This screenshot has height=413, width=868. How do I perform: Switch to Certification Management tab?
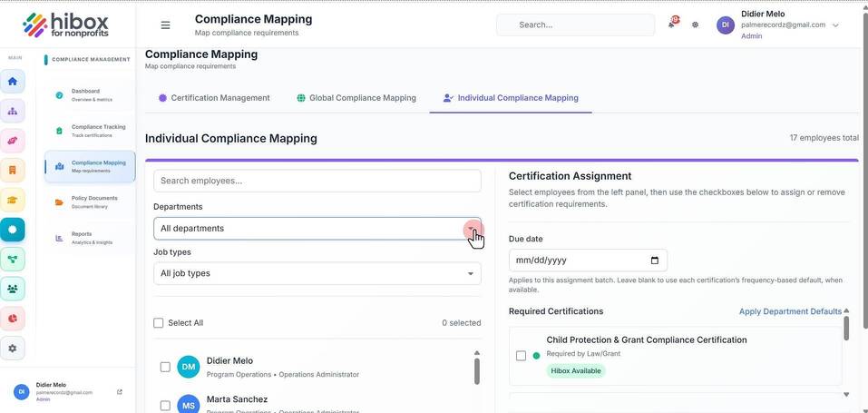[215, 98]
